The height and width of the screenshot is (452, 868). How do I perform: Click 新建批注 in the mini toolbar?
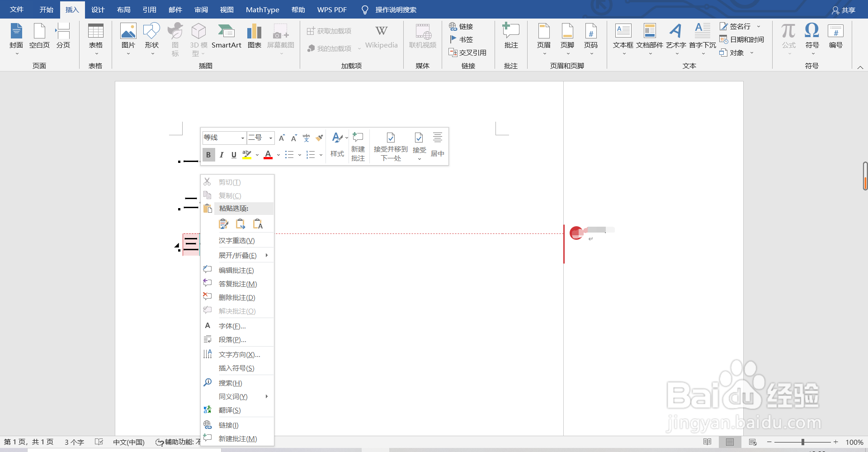pos(358,147)
